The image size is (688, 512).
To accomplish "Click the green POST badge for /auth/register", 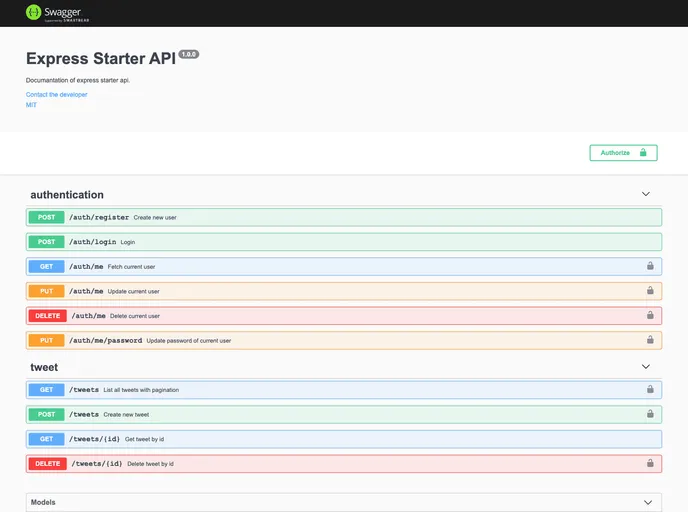I will tap(47, 217).
